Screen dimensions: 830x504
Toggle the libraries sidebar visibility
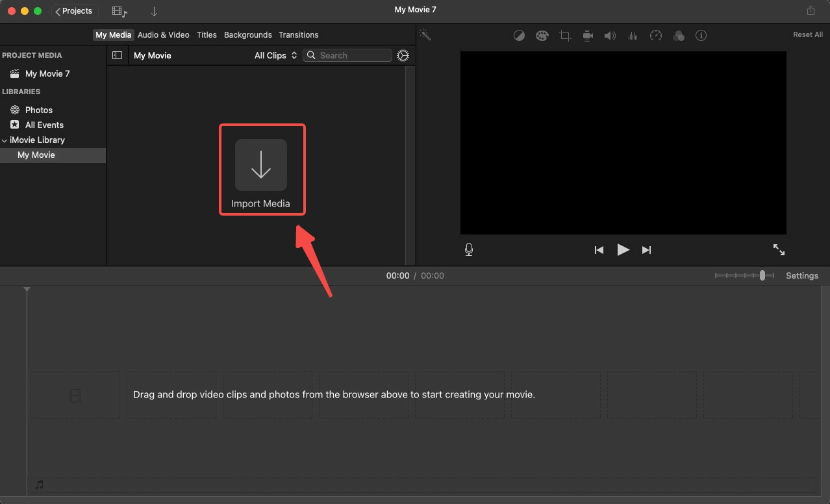click(117, 55)
